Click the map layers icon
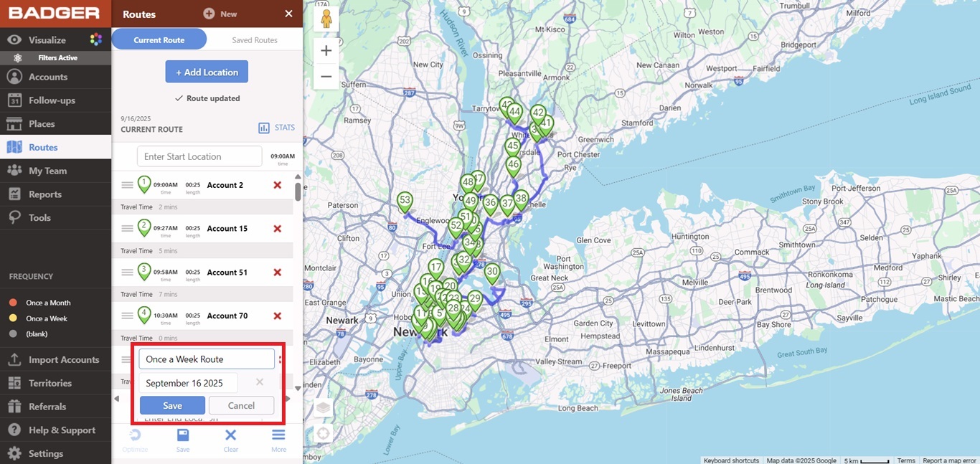980x464 pixels. coord(324,408)
